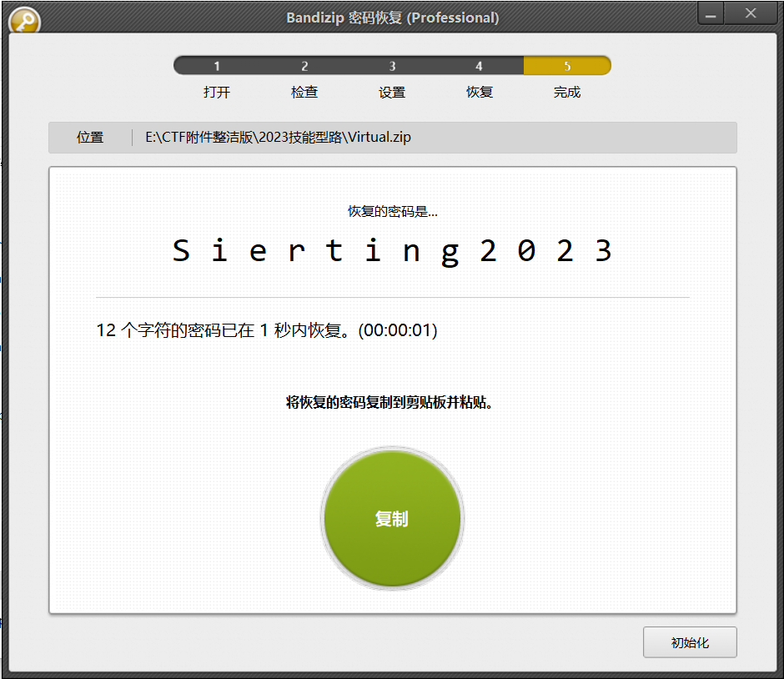Screen dimensions: 784x679
Task: Click the file path E:\CTF附件整洁版 Virtual.zip
Action: click(x=278, y=137)
